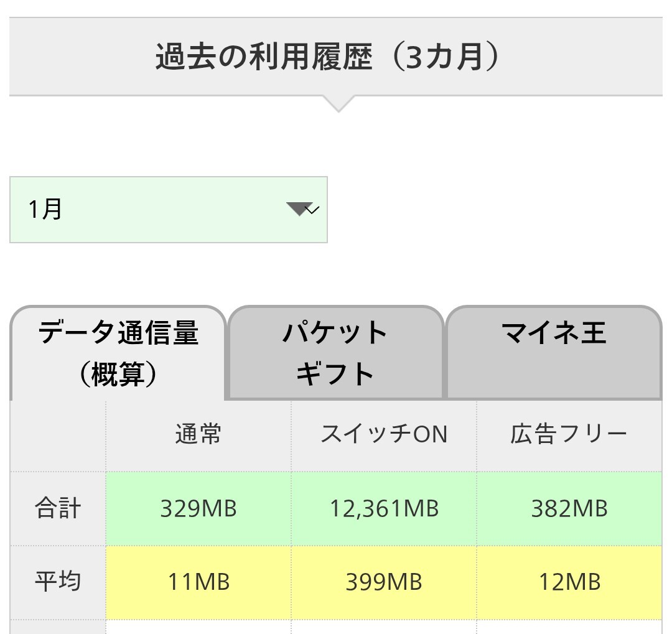Click the 11MB average cell

(198, 582)
